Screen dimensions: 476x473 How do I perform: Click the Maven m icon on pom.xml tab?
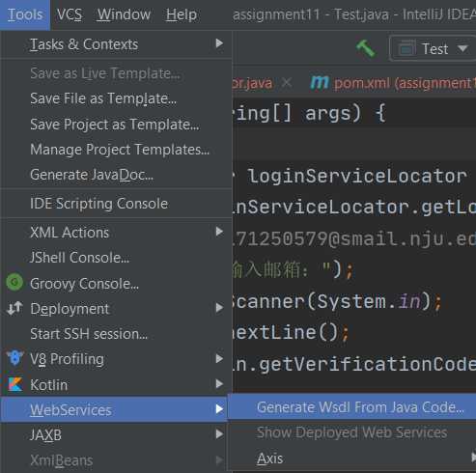[x=320, y=83]
